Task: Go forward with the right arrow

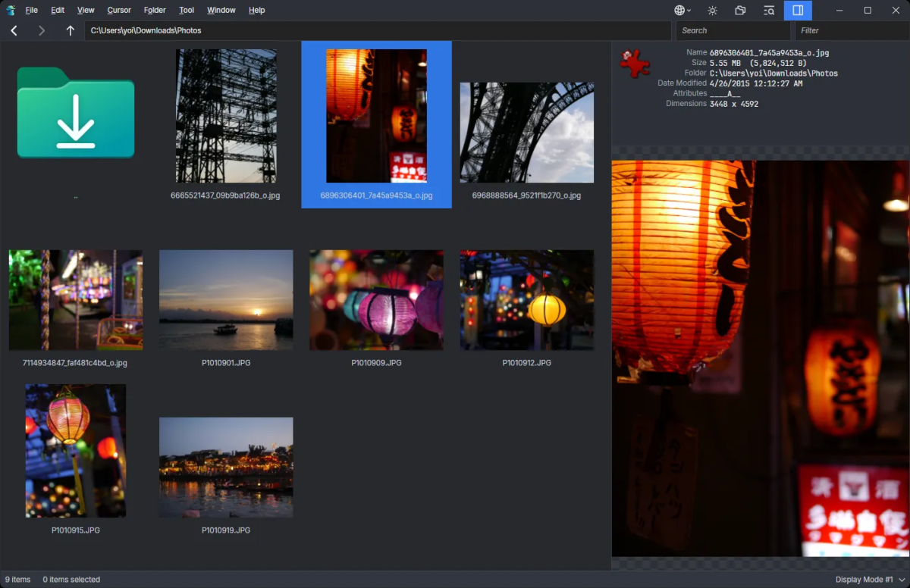Action: pyautogui.click(x=42, y=30)
